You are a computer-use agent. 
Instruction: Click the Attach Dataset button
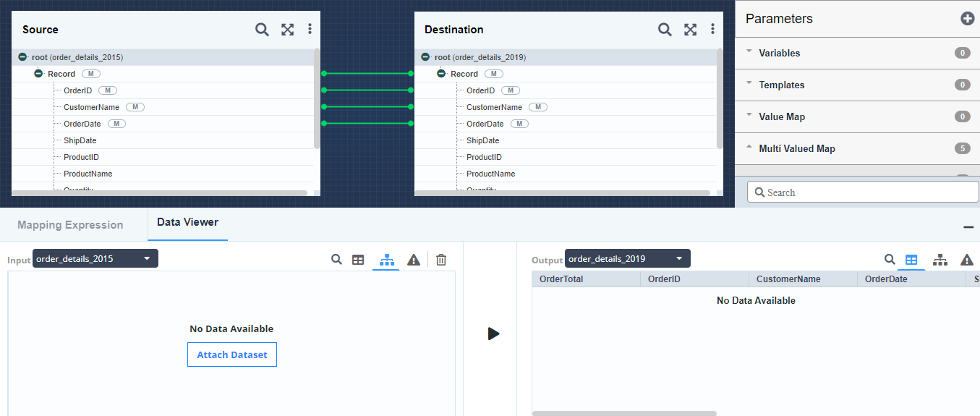pos(231,355)
